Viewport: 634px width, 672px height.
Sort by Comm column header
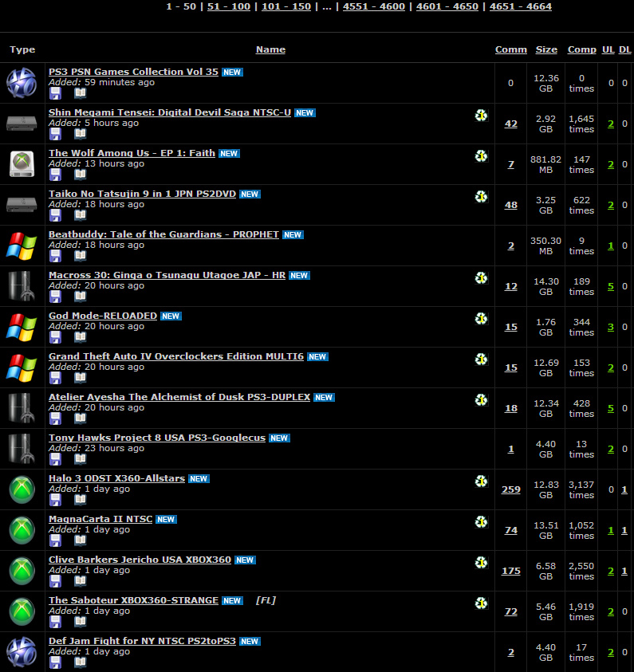(x=511, y=49)
